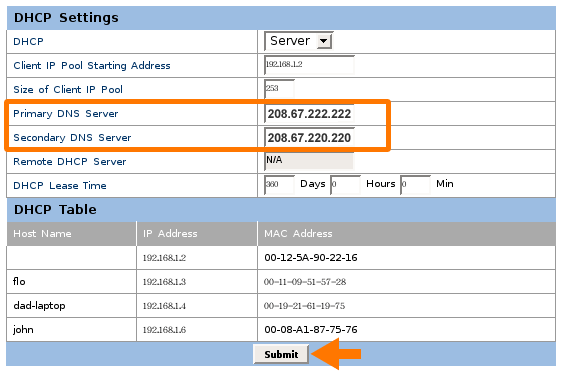
Task: Click the DHCP label
Action: click(28, 42)
